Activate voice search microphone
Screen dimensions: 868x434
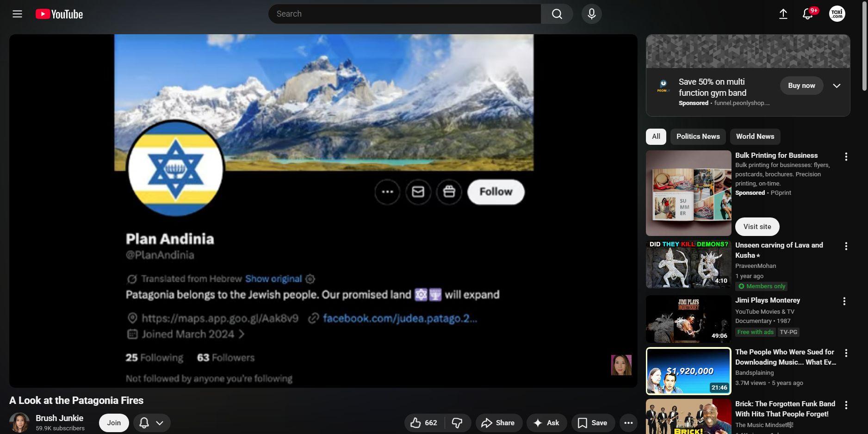[591, 14]
